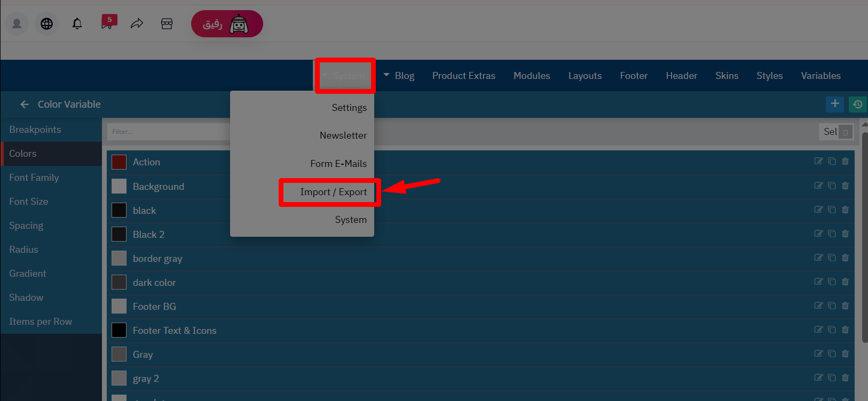Switch to the Styles tab
Image resolution: width=868 pixels, height=401 pixels.
pyautogui.click(x=770, y=76)
